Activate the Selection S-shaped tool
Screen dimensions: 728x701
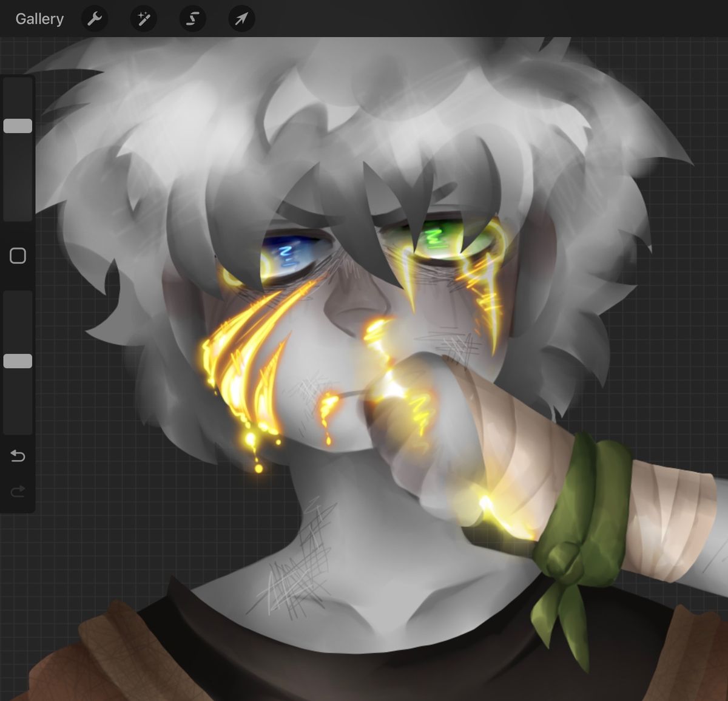[192, 19]
